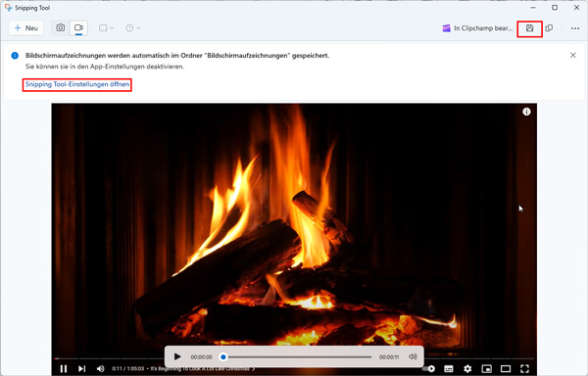
Task: Click the fullscreen icon in recorded player
Action: pyautogui.click(x=524, y=369)
